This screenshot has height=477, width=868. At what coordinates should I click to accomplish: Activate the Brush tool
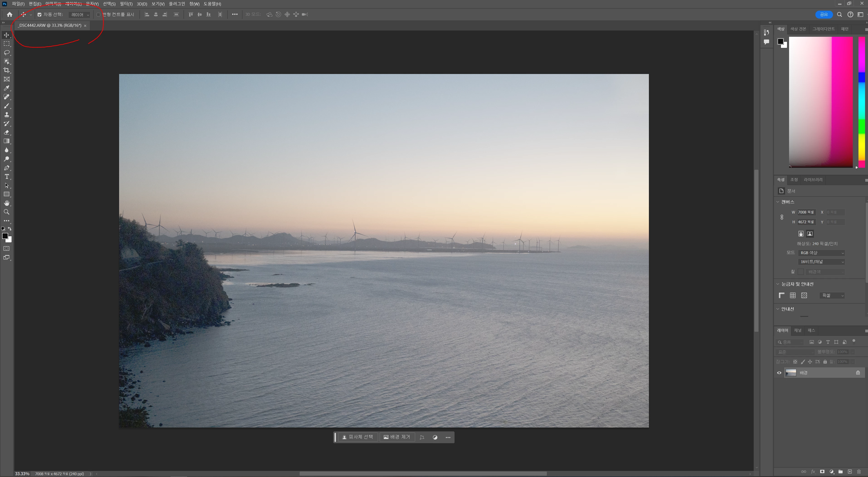(6, 106)
